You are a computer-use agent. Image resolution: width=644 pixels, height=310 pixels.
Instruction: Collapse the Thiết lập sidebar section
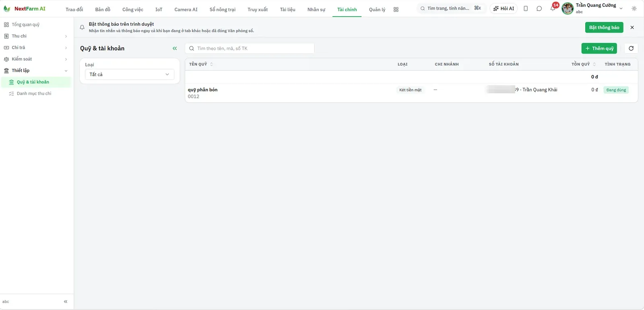click(x=37, y=70)
